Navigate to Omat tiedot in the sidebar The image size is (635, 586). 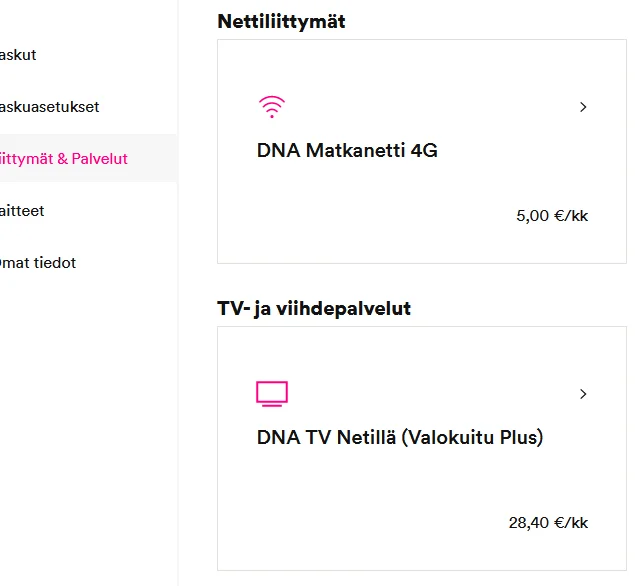click(38, 263)
